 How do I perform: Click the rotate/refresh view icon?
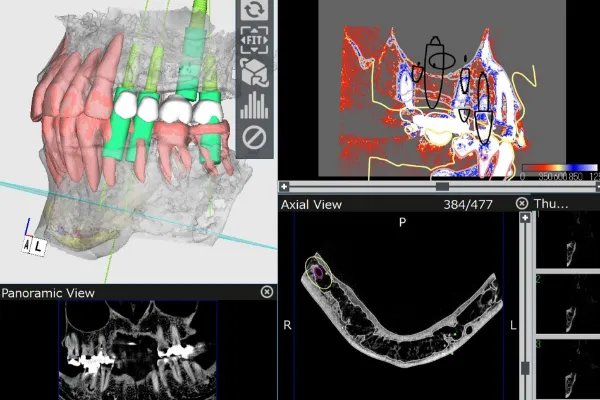click(254, 11)
